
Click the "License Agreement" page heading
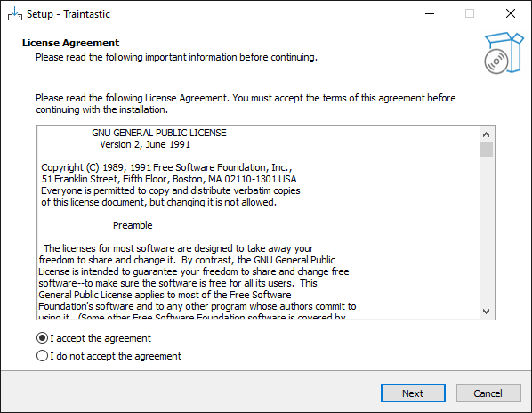pos(70,43)
